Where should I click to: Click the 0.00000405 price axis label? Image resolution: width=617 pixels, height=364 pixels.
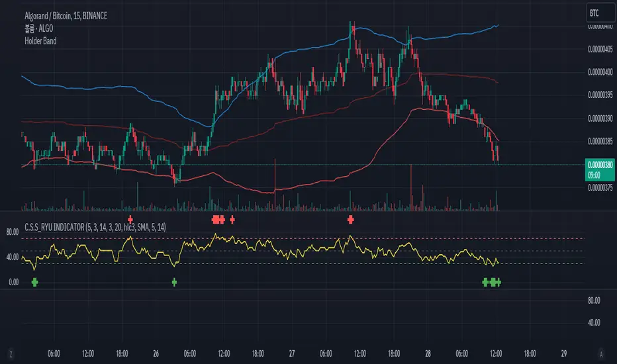pyautogui.click(x=600, y=49)
